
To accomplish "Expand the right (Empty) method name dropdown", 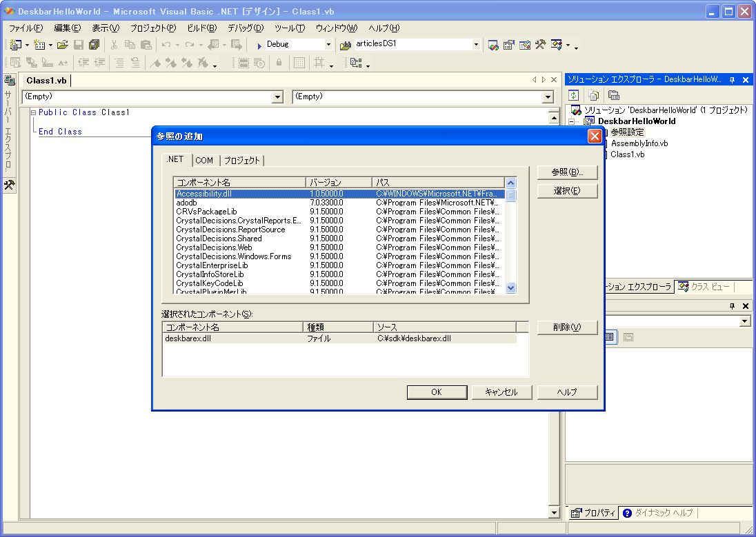I will pyautogui.click(x=548, y=97).
